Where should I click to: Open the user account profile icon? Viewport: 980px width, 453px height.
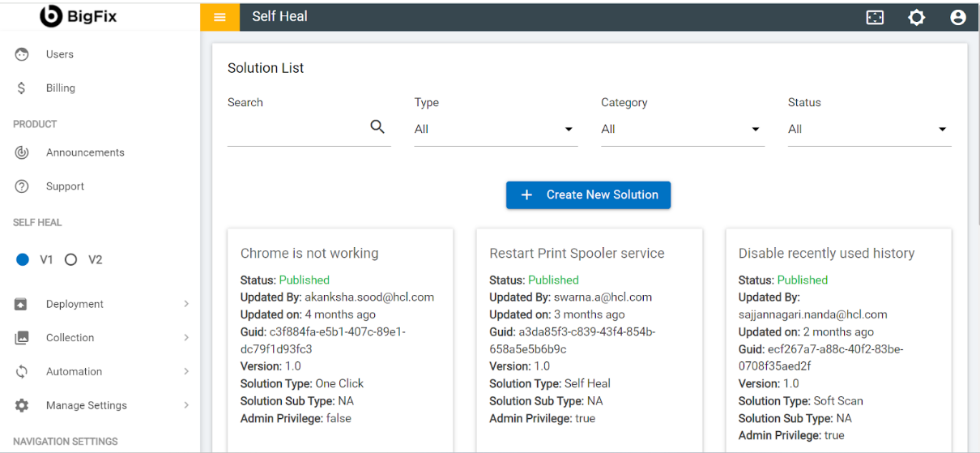click(958, 17)
